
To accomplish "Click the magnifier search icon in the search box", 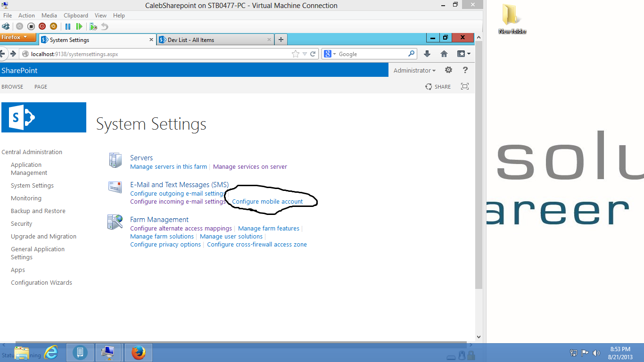I will (412, 54).
